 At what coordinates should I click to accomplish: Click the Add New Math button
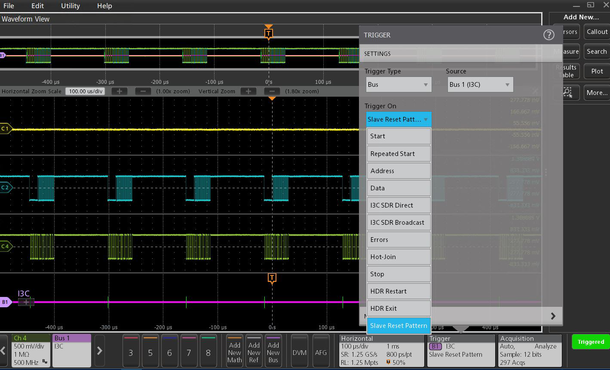(234, 351)
